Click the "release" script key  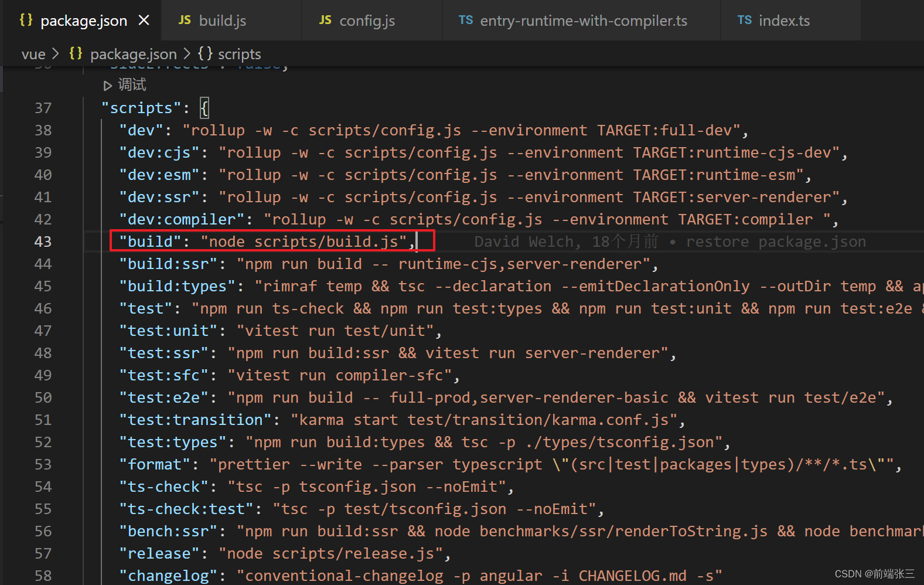click(159, 553)
